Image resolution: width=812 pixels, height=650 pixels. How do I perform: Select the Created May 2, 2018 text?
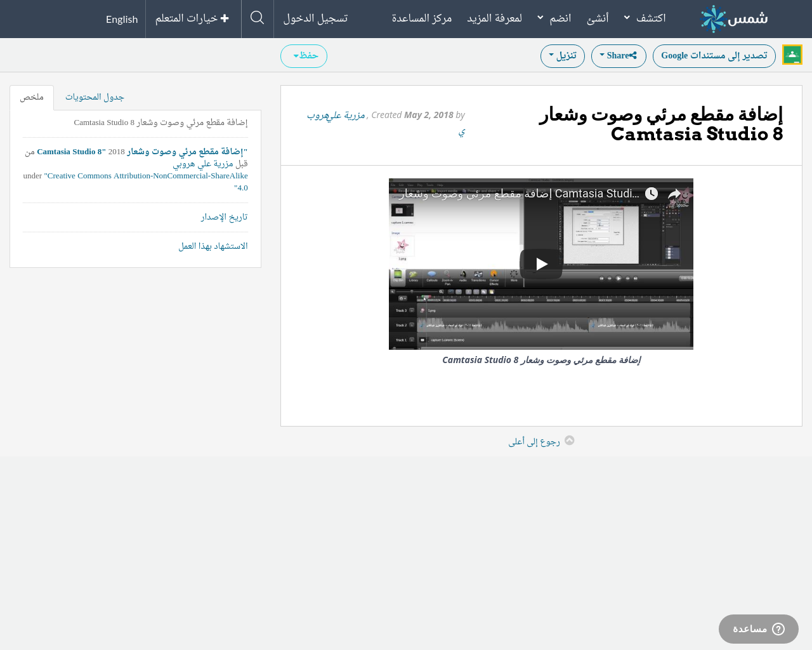(x=412, y=115)
